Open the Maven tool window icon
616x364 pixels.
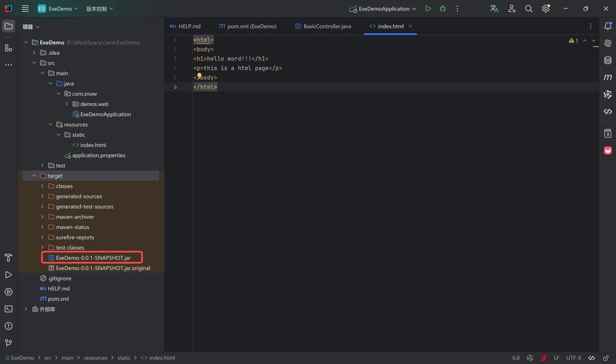[608, 77]
